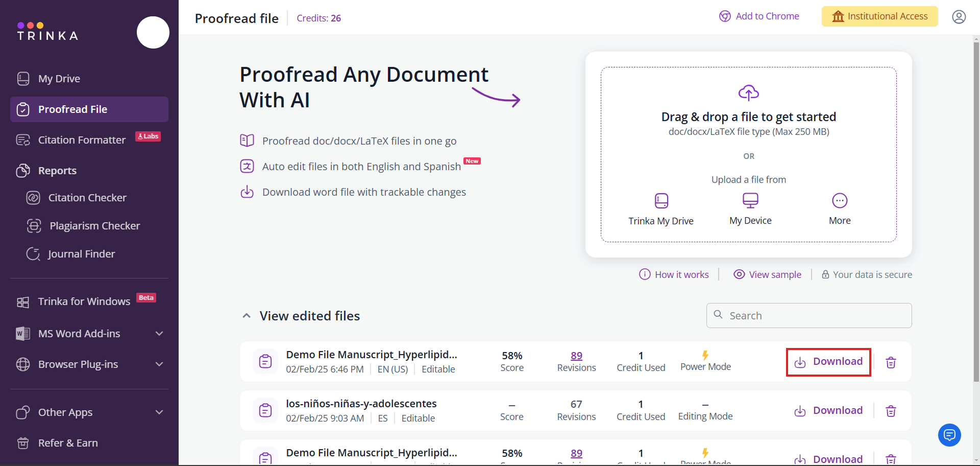Click the Labs badge next to Citation Formatter
The height and width of the screenshot is (466, 980).
148,136
